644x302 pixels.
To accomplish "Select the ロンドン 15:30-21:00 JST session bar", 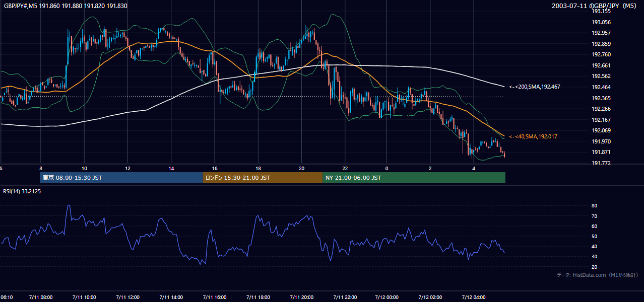I will pyautogui.click(x=263, y=178).
